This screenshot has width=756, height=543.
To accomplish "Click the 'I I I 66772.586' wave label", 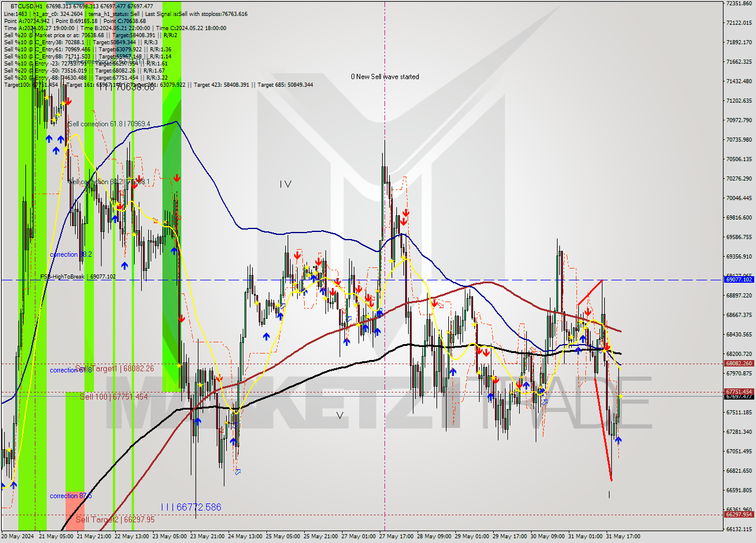I will point(191,507).
